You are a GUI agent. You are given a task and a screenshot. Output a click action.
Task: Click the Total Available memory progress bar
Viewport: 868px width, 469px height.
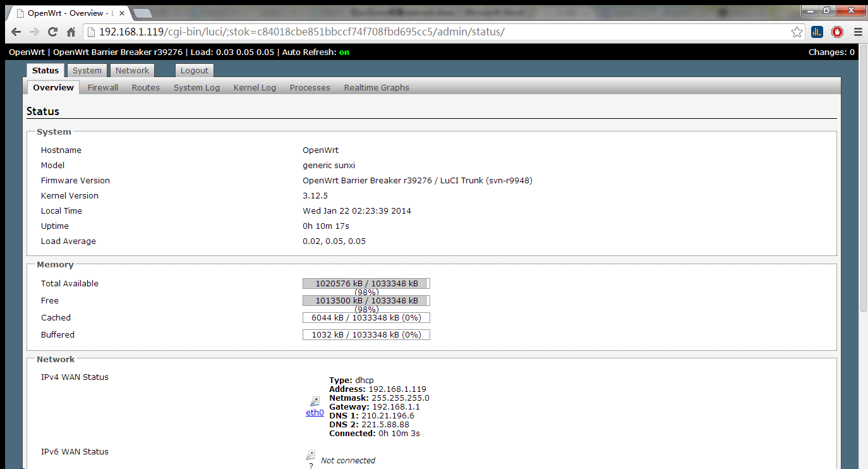[x=366, y=284]
